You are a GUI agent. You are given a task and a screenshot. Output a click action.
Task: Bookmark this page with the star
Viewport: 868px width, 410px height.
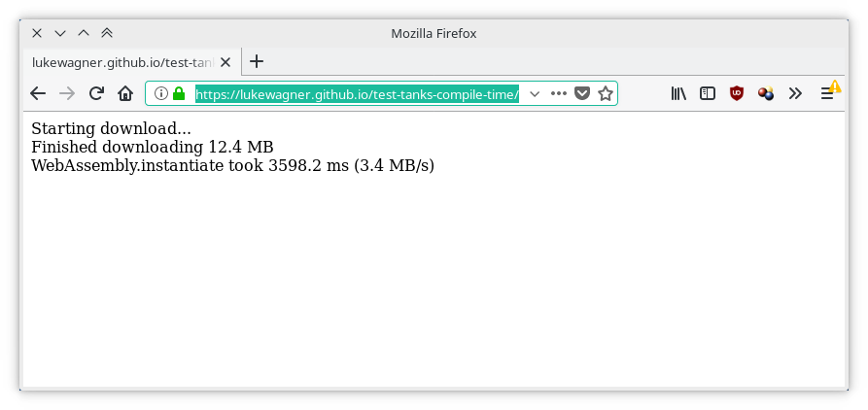pos(606,93)
